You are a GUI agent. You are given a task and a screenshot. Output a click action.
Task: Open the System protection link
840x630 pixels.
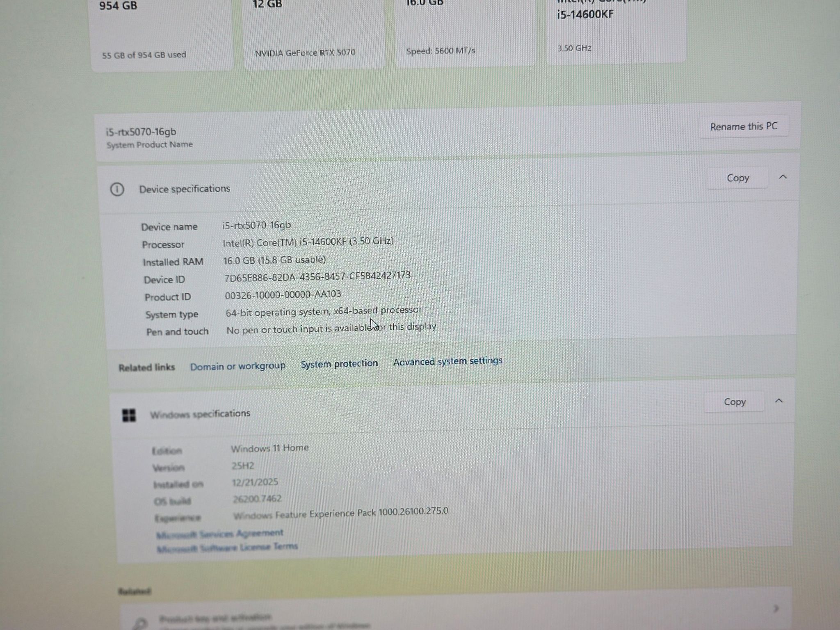[x=339, y=364]
